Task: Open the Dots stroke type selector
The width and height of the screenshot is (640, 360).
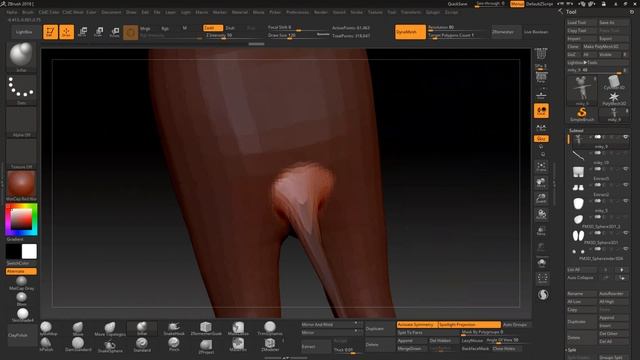Action: (x=21, y=90)
